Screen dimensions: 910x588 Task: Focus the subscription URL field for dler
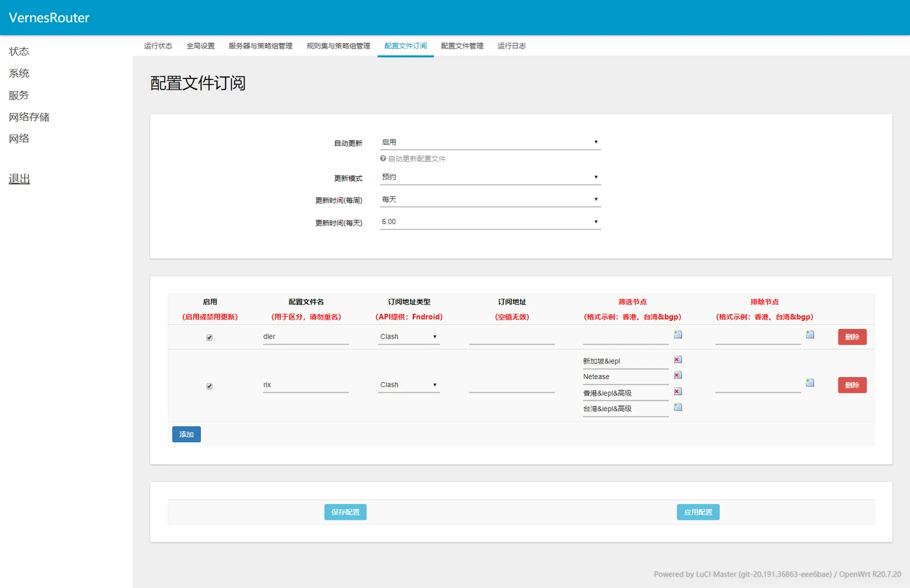point(512,337)
